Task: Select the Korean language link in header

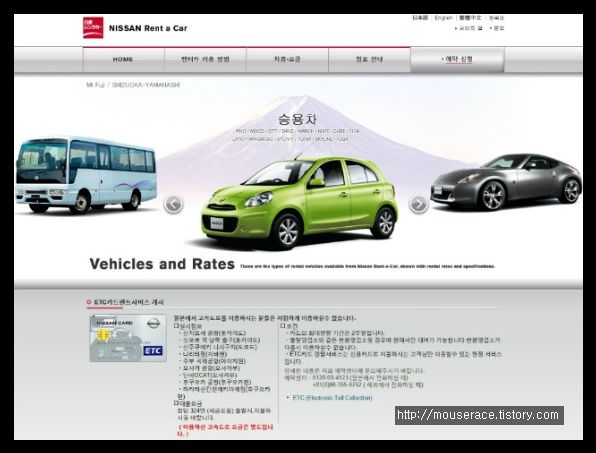Action: pyautogui.click(x=496, y=18)
